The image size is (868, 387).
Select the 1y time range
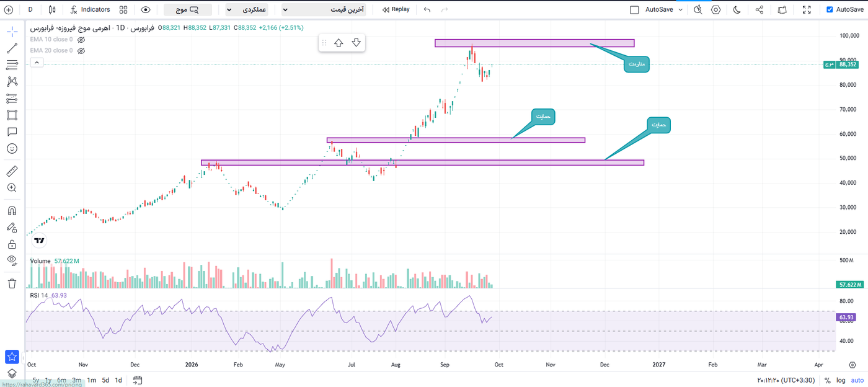point(48,380)
